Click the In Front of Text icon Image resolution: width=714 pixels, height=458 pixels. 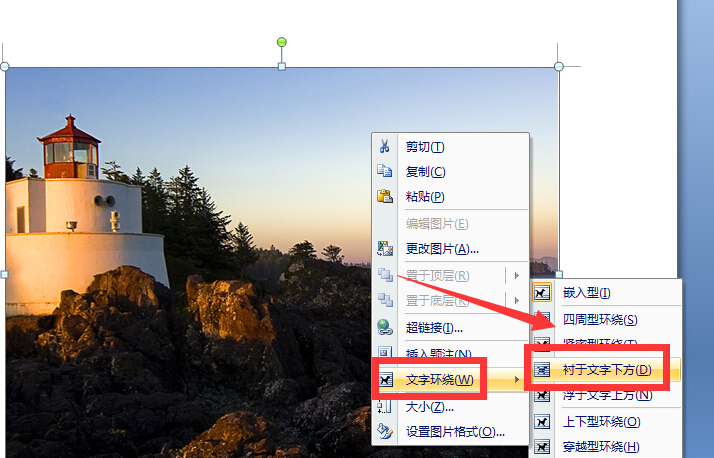(542, 396)
